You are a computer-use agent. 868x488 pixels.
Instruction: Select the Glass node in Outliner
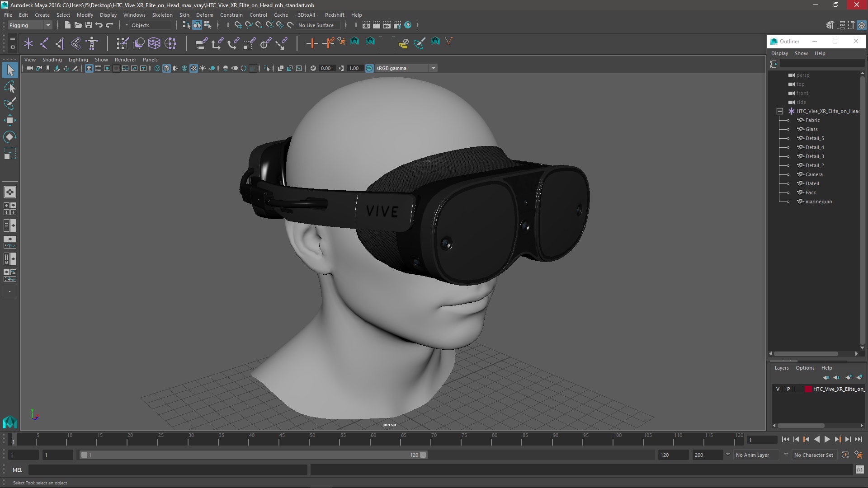(811, 129)
